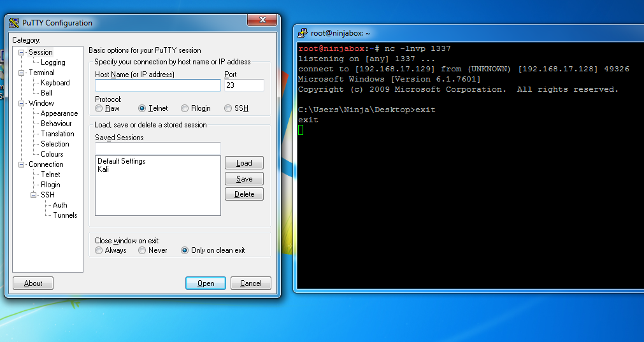
Task: Open the SSH category in tree
Action: click(48, 195)
